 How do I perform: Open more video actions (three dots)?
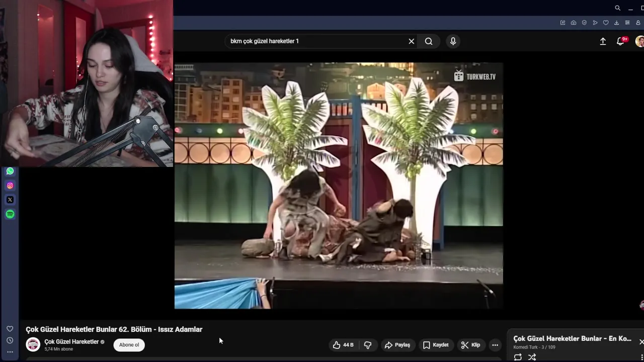(495, 345)
